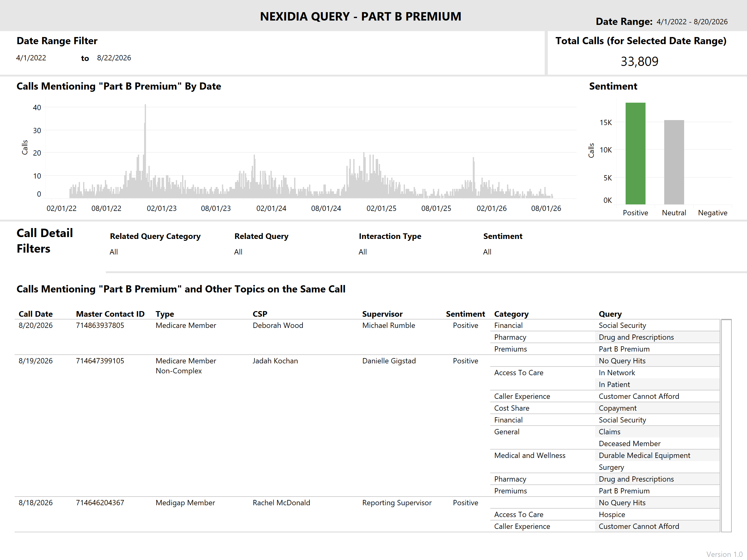Click the 02/01/23 date label on chart axis

click(x=162, y=208)
